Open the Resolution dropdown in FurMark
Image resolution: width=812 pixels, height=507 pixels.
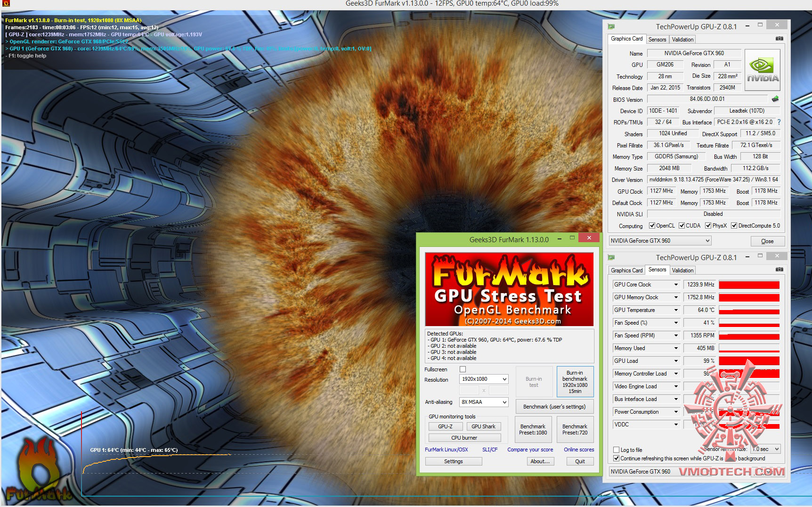point(484,379)
